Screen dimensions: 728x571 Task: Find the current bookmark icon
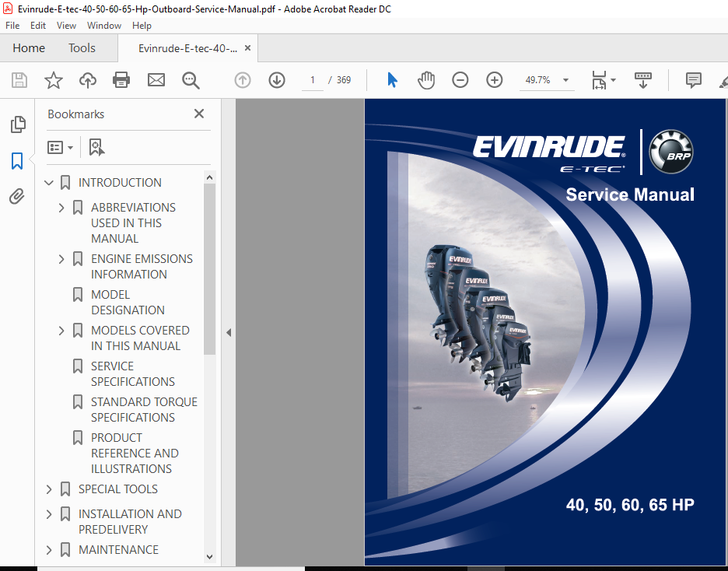click(x=96, y=148)
